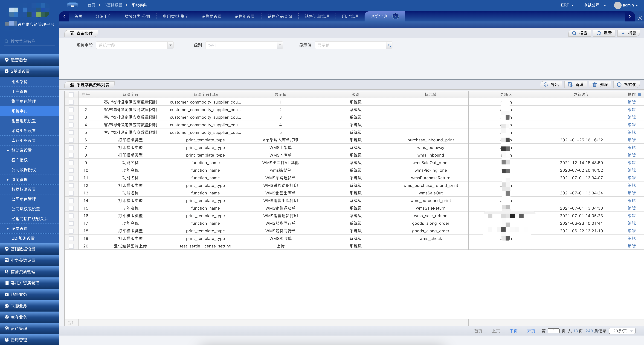Open the admin user dropdown arrow
The height and width of the screenshot is (345, 644).
coord(637,5)
